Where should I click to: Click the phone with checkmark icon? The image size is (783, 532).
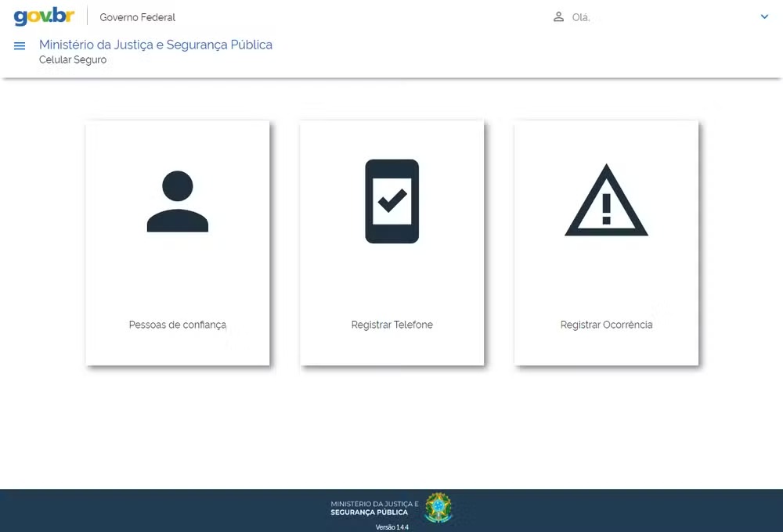pos(392,201)
